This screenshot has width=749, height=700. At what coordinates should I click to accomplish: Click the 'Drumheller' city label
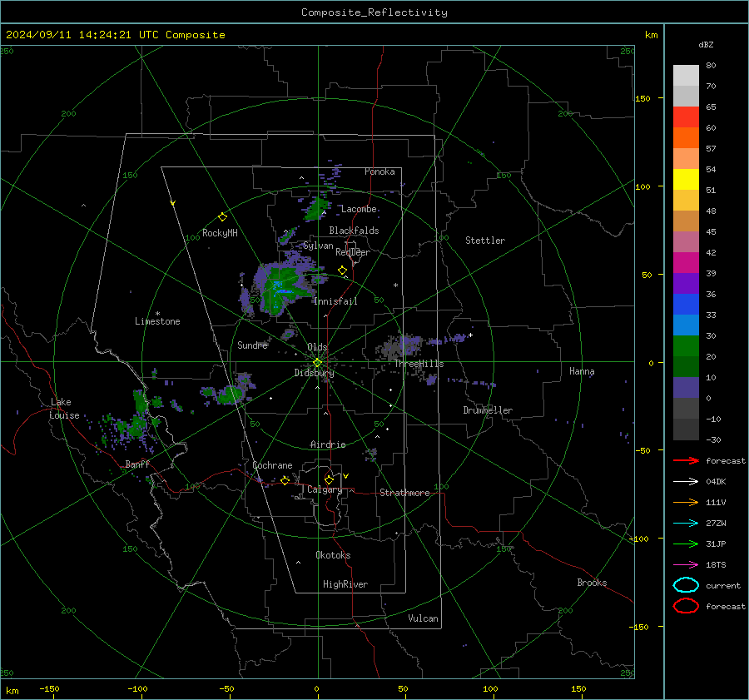[x=488, y=410]
